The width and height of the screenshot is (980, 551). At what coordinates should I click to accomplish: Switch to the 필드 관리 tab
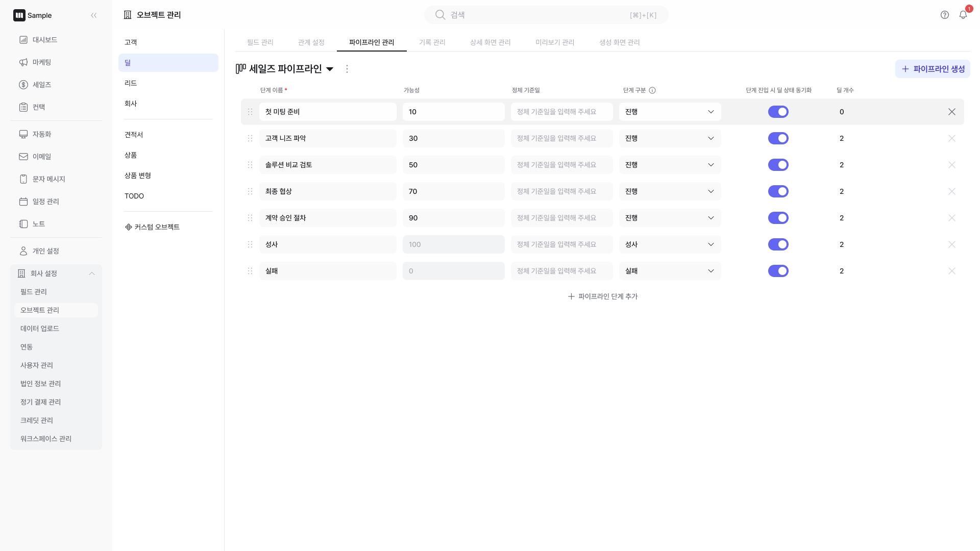(260, 42)
